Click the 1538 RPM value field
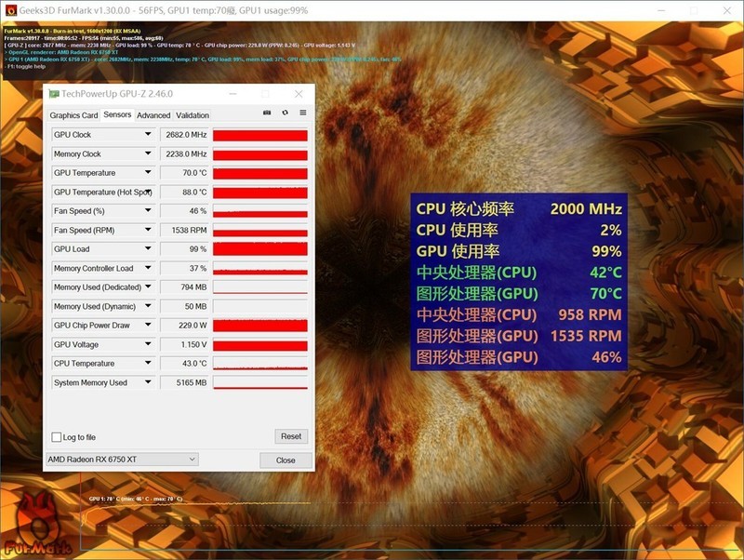Image resolution: width=744 pixels, height=560 pixels. pyautogui.click(x=184, y=230)
